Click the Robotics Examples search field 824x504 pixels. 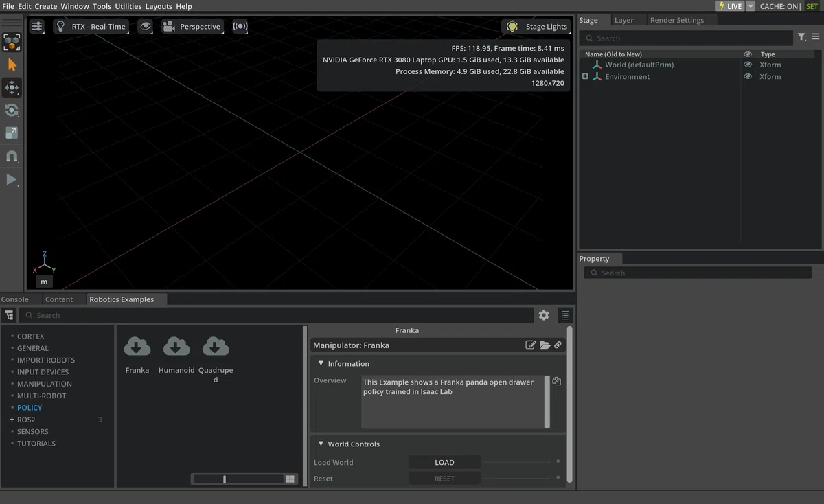[276, 315]
